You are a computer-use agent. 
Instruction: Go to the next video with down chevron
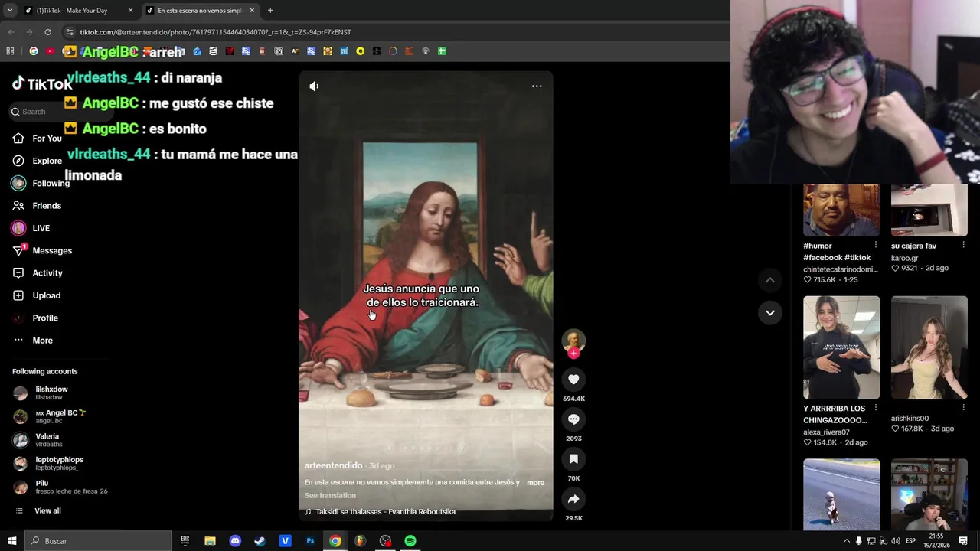tap(770, 312)
